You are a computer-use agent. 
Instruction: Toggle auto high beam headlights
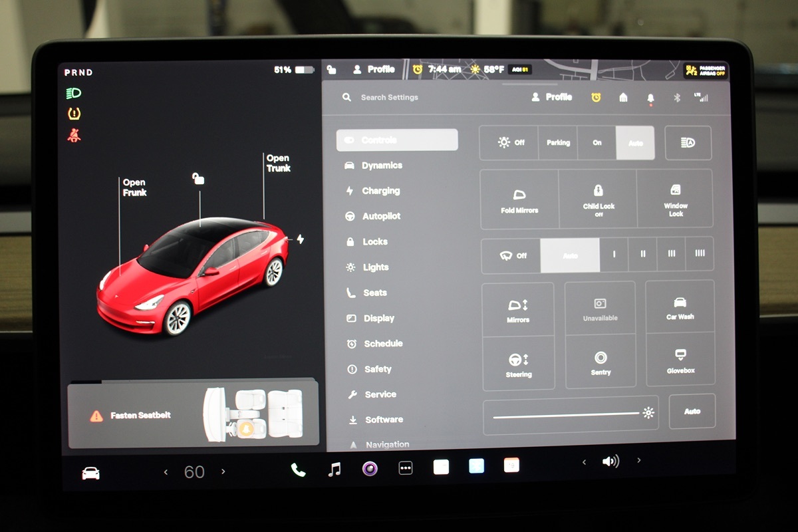(x=688, y=142)
